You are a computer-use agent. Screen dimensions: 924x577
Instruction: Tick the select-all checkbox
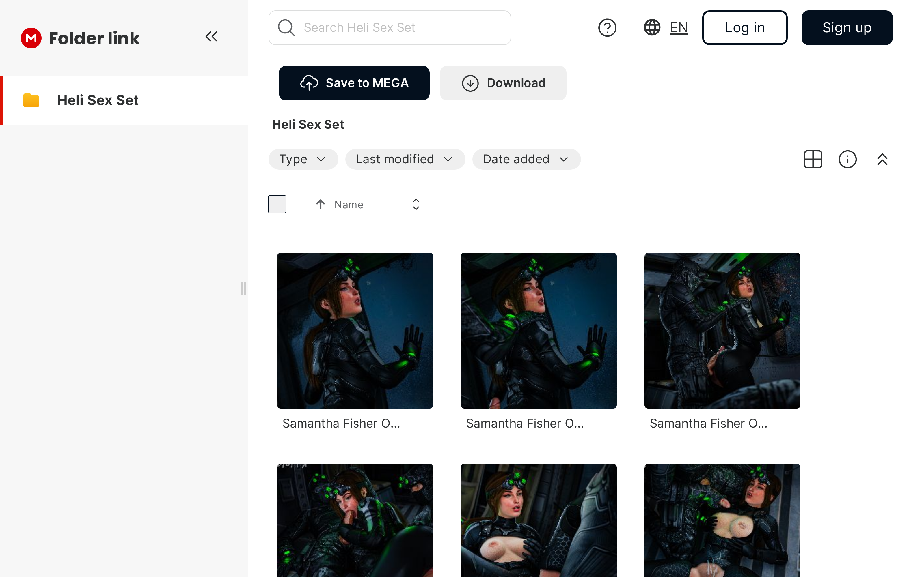point(277,204)
